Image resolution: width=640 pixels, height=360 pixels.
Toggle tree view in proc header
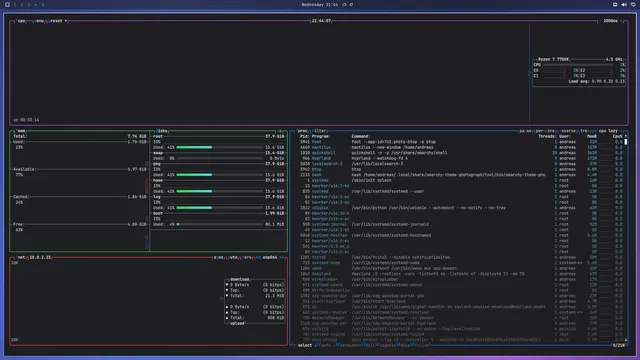tap(584, 131)
